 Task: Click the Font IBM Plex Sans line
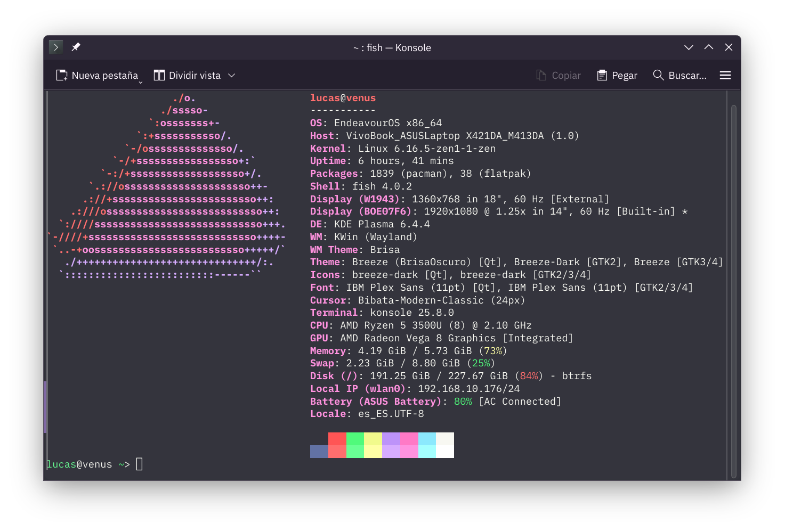[501, 288]
